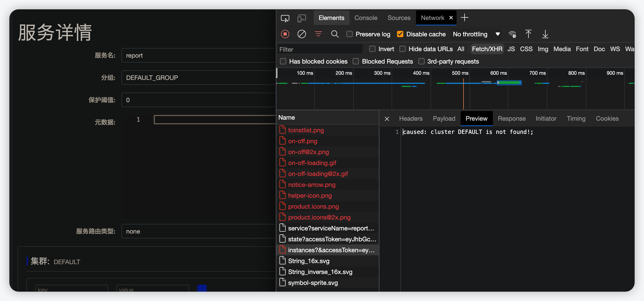644x301 pixels.
Task: Select the on-off.png request
Action: [x=327, y=141]
